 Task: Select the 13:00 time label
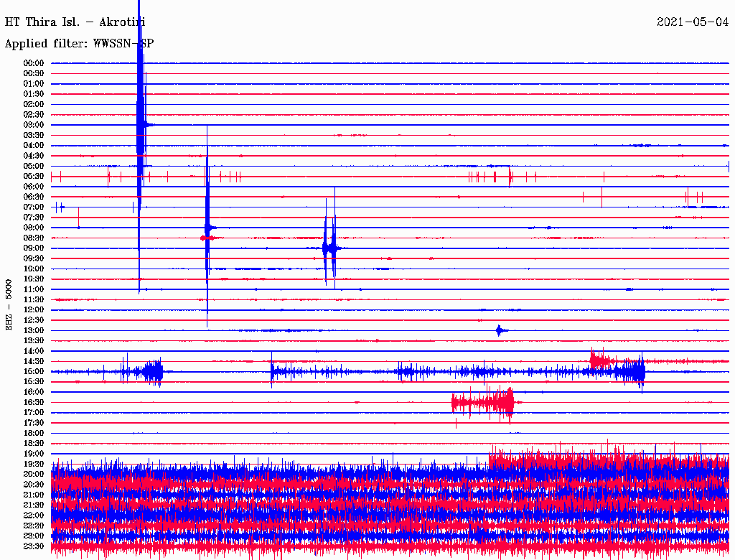tap(33, 331)
